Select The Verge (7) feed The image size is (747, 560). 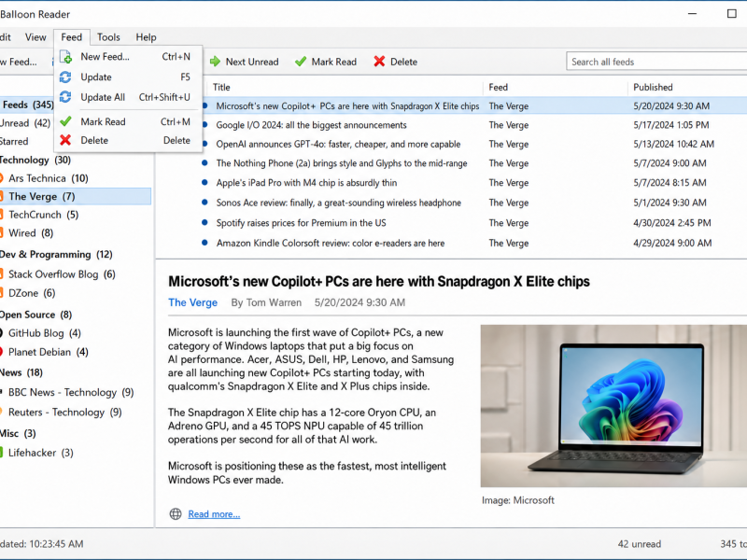(76, 196)
